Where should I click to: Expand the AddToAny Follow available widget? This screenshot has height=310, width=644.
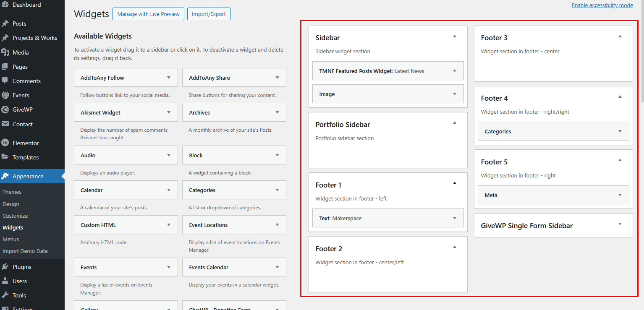(x=169, y=78)
